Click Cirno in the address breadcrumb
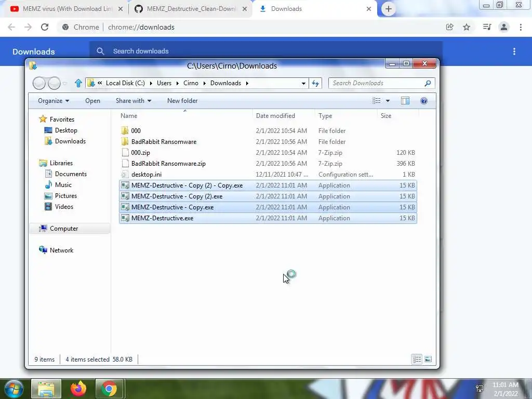Screen dimensions: 532x399 [x=191, y=83]
